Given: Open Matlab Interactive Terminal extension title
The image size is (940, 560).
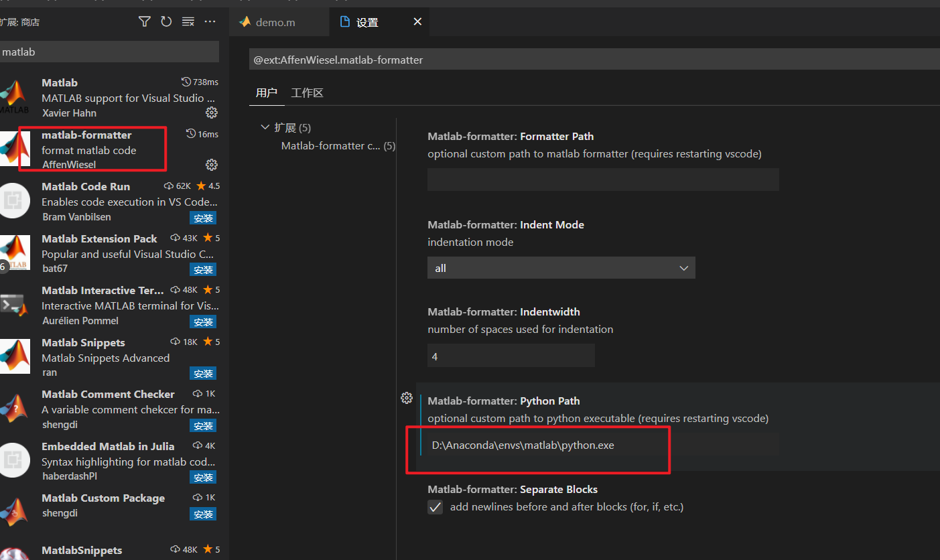Looking at the screenshot, I should tap(103, 290).
